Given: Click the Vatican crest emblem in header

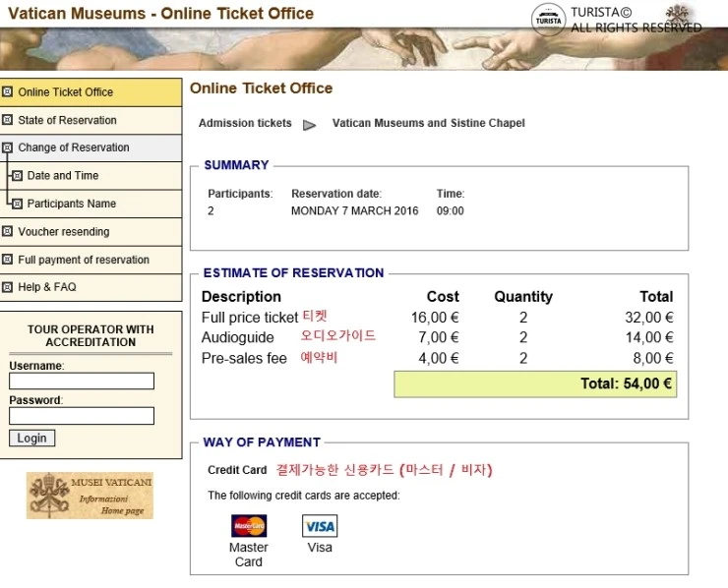Looking at the screenshot, I should (x=679, y=18).
